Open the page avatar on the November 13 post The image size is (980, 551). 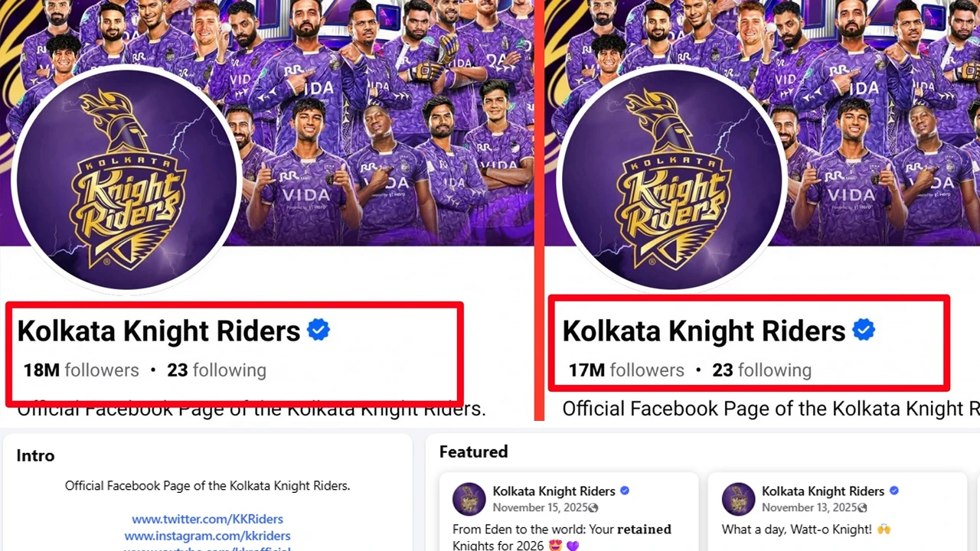click(x=739, y=499)
